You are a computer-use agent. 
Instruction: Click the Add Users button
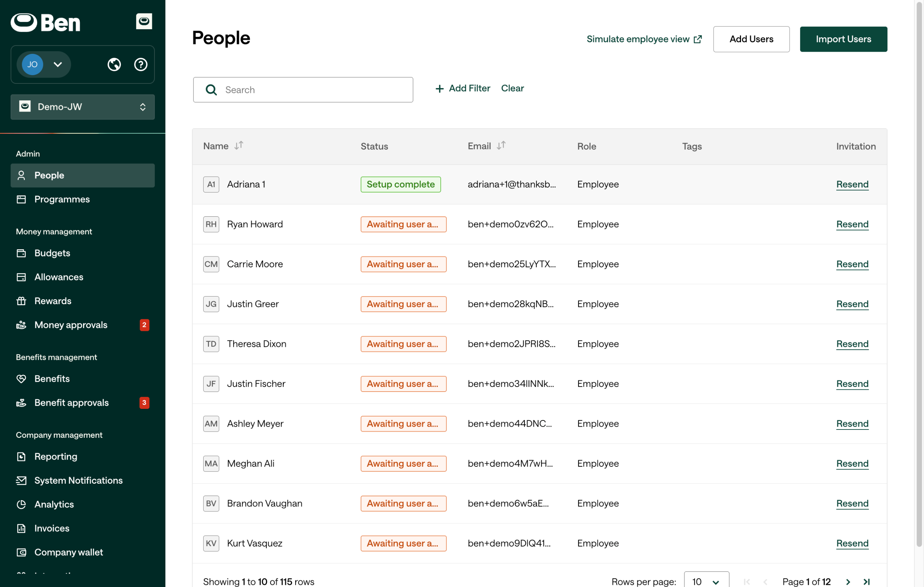point(751,39)
